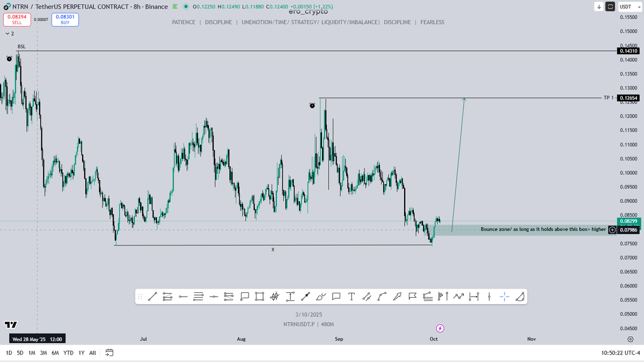Select the 3M time range
The height and width of the screenshot is (362, 644).
click(x=43, y=352)
